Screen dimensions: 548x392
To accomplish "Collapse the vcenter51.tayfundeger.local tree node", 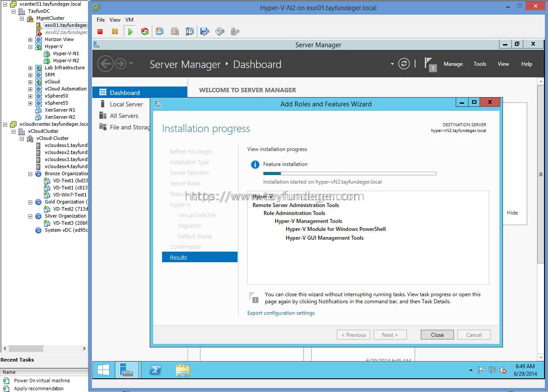I will [5, 4].
